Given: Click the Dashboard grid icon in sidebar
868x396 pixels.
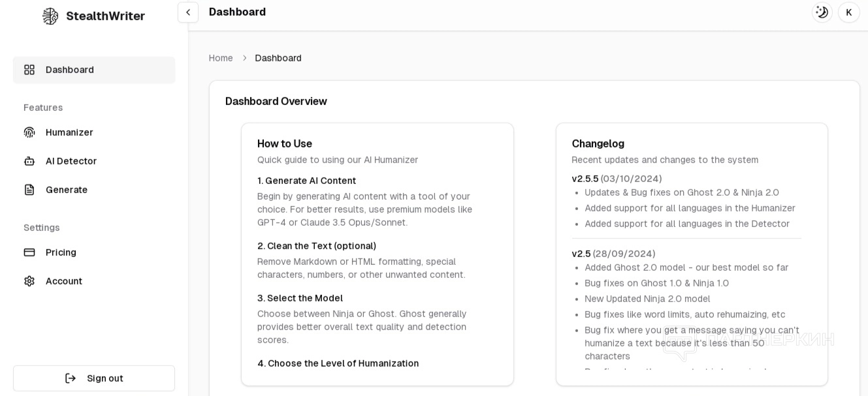Looking at the screenshot, I should tap(29, 70).
